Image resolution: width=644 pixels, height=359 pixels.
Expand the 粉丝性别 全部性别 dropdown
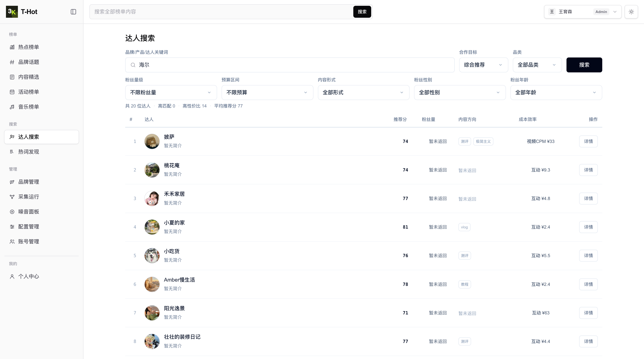(x=460, y=92)
